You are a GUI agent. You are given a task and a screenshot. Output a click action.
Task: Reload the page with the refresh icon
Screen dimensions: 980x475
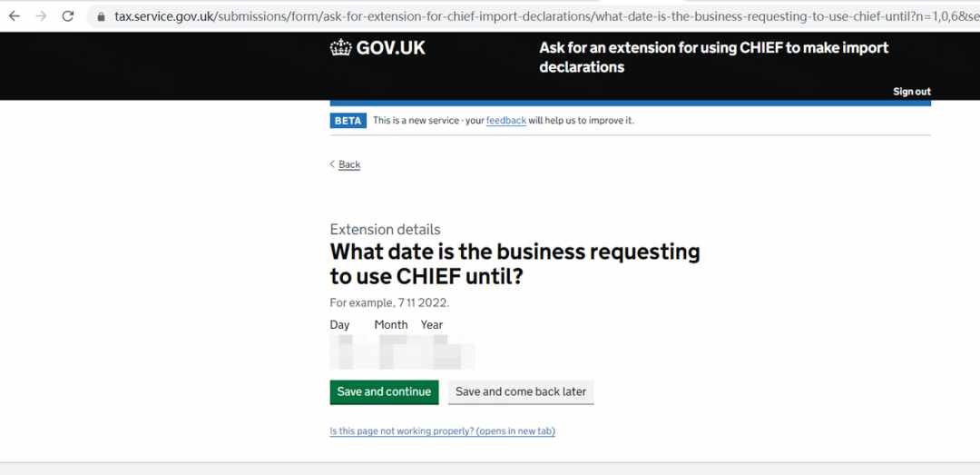[x=68, y=16]
